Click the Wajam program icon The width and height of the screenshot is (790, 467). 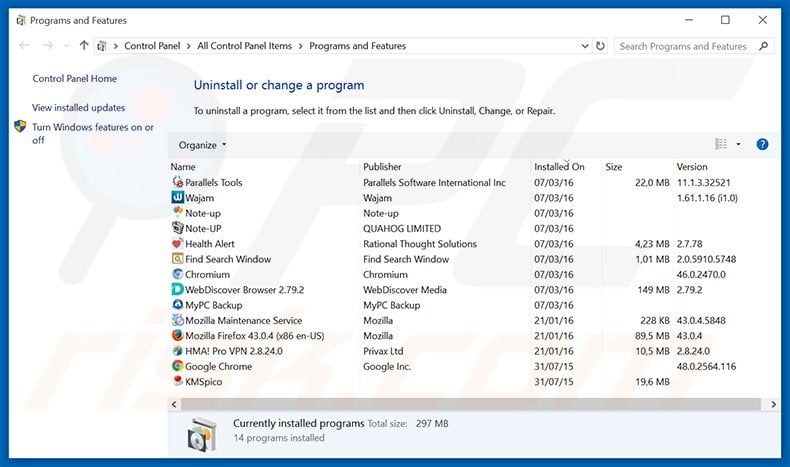point(178,198)
